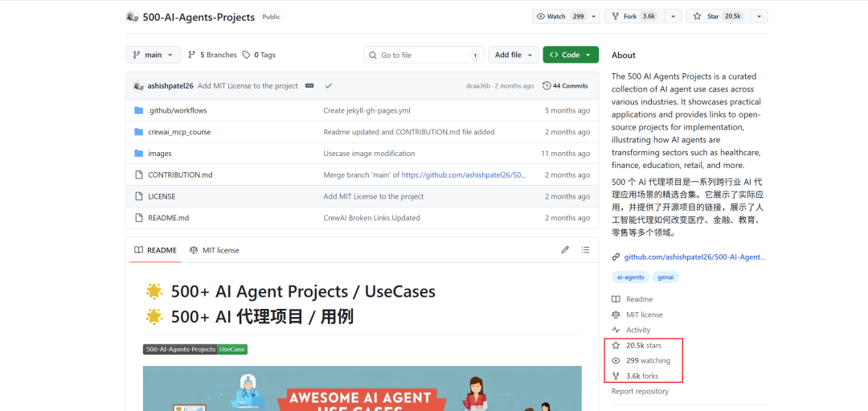Open 'Create jekyll-gh-pages.yml' commit message
The image size is (868, 411).
(x=366, y=110)
